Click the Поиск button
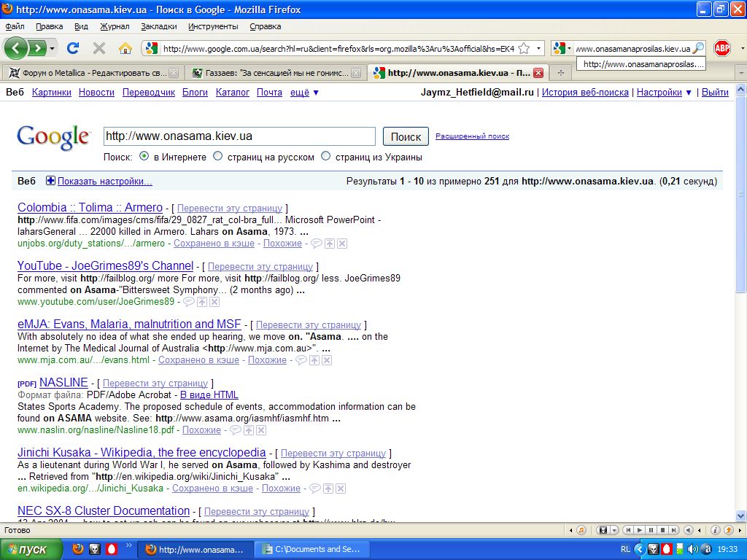Image resolution: width=747 pixels, height=560 pixels. coord(406,136)
